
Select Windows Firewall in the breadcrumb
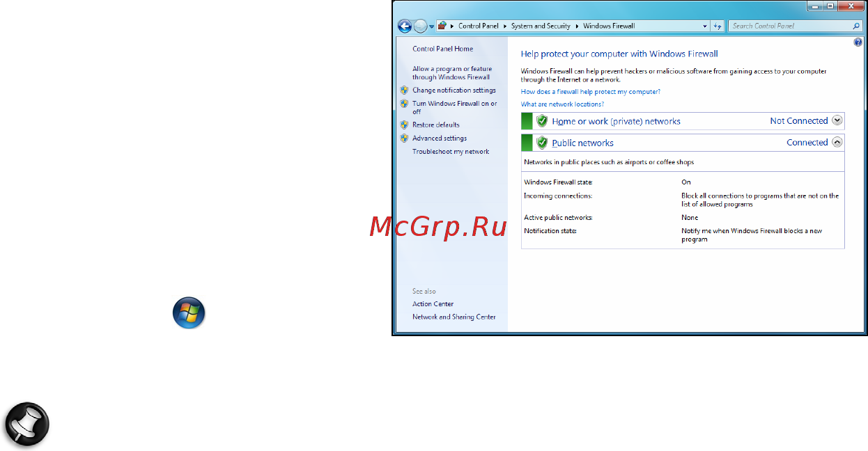point(609,26)
